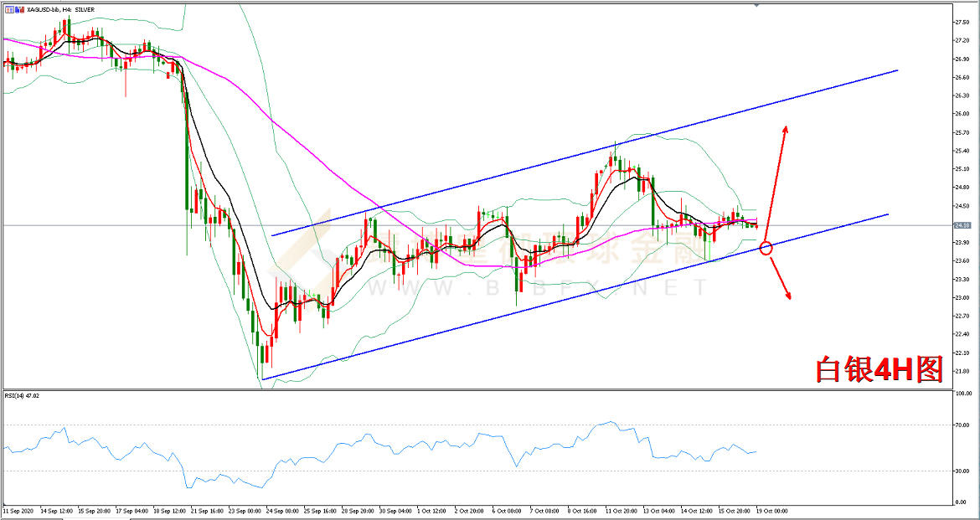
Task: Click the 27.50 price on the scale
Action: [961, 22]
